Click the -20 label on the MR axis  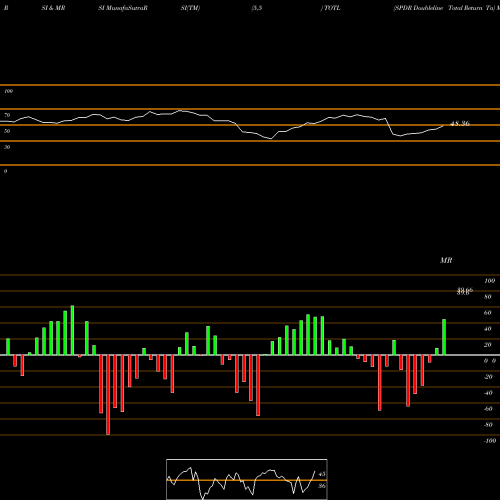tap(488, 377)
